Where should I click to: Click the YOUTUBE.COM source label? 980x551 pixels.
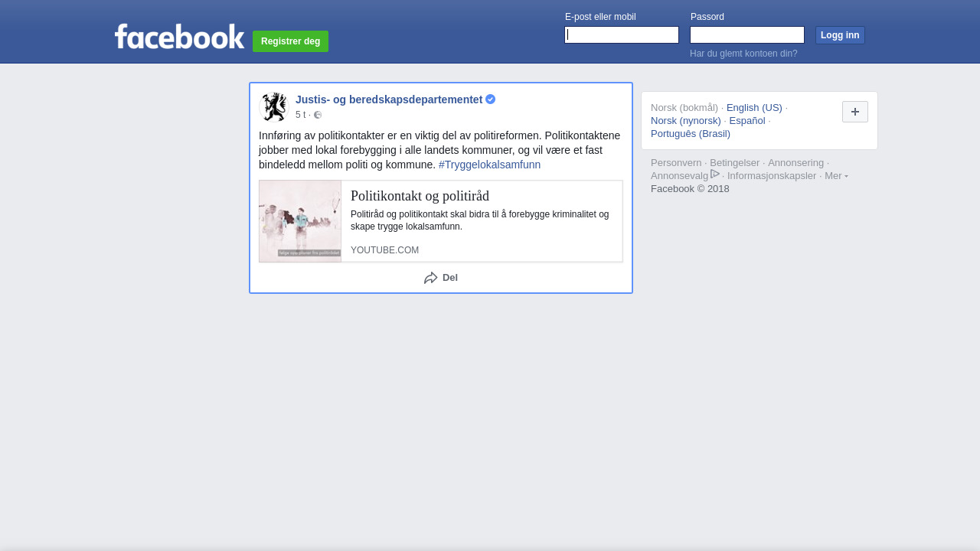(x=384, y=250)
